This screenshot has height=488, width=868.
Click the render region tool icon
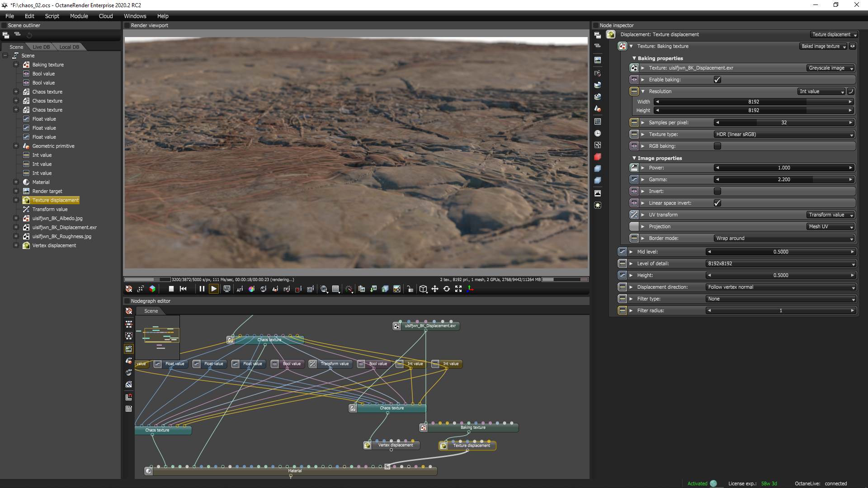(x=298, y=289)
